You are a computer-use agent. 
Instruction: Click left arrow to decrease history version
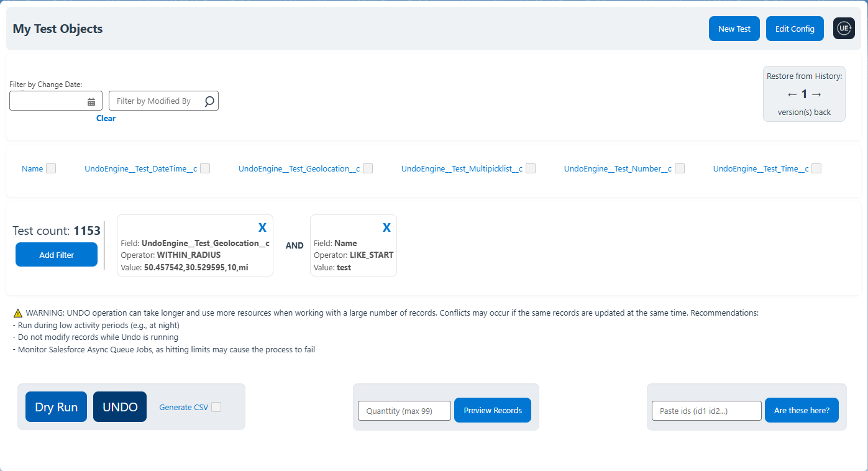tap(792, 94)
